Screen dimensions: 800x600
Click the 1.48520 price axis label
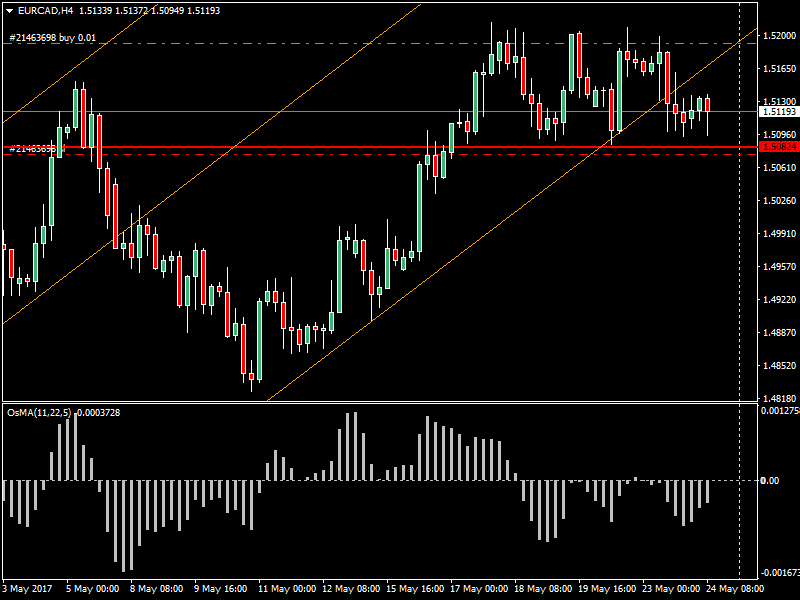[779, 365]
